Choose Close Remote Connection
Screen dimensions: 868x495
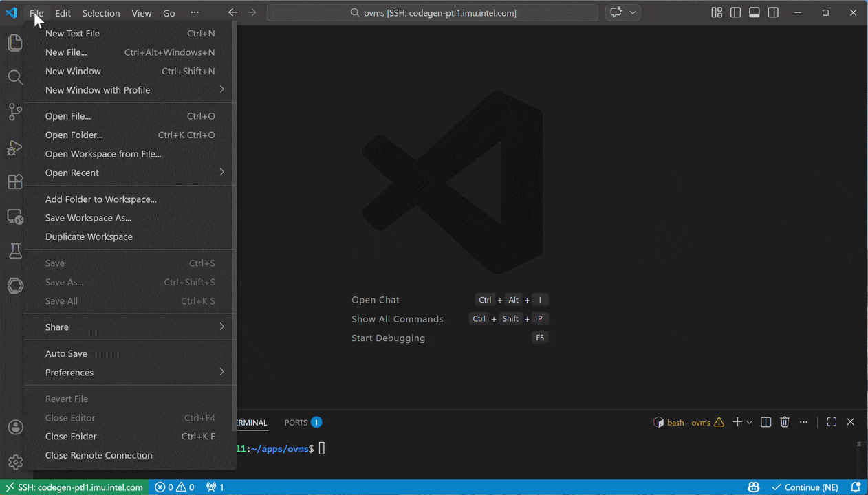pyautogui.click(x=99, y=455)
